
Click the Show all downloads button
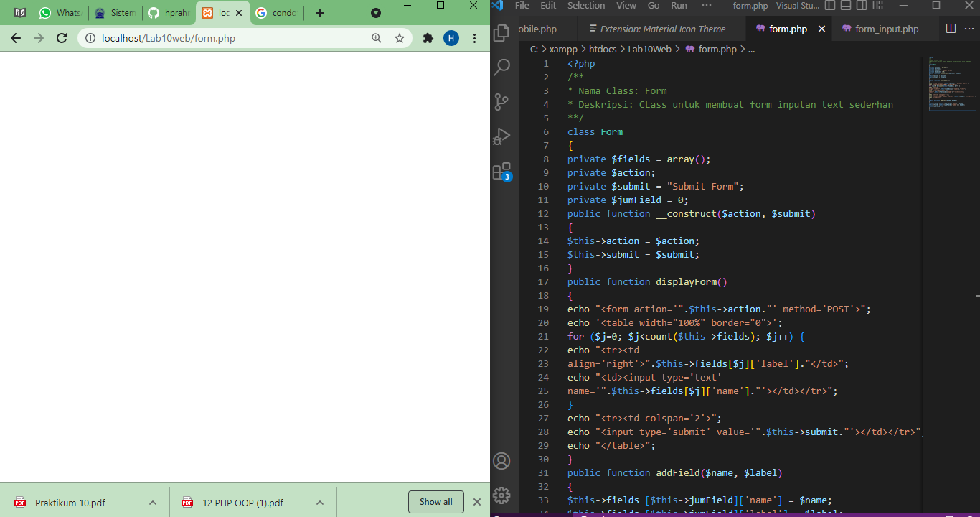(435, 502)
